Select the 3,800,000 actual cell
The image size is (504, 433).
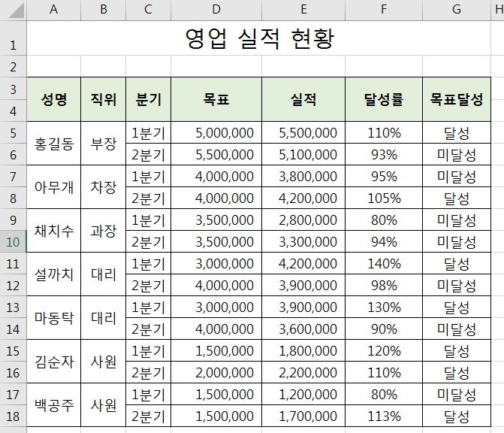303,177
